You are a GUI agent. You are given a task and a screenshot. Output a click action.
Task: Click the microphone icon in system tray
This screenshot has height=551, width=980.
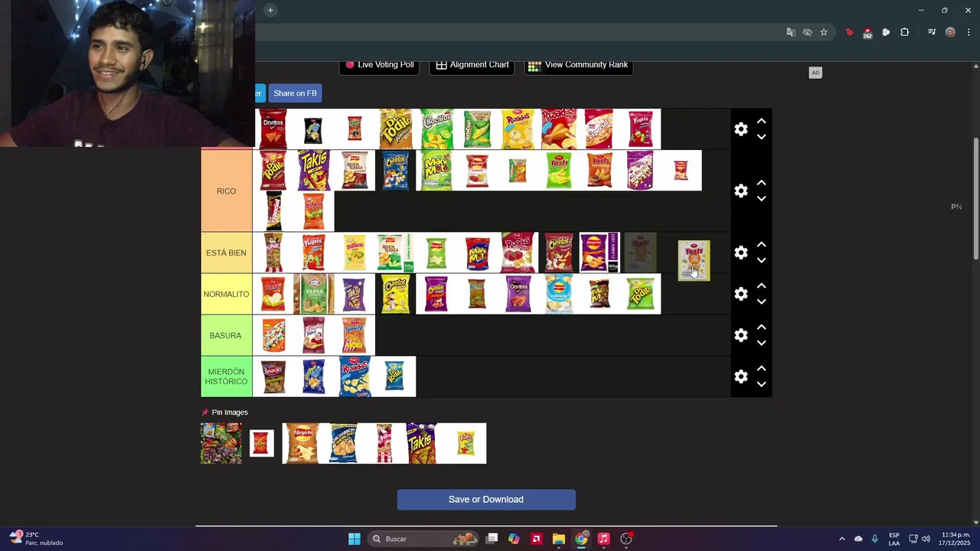[x=874, y=539]
